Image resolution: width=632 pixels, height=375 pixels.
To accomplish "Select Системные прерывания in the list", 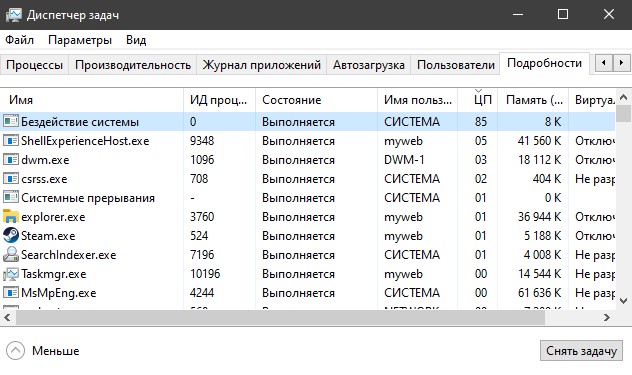I will pos(88,198).
